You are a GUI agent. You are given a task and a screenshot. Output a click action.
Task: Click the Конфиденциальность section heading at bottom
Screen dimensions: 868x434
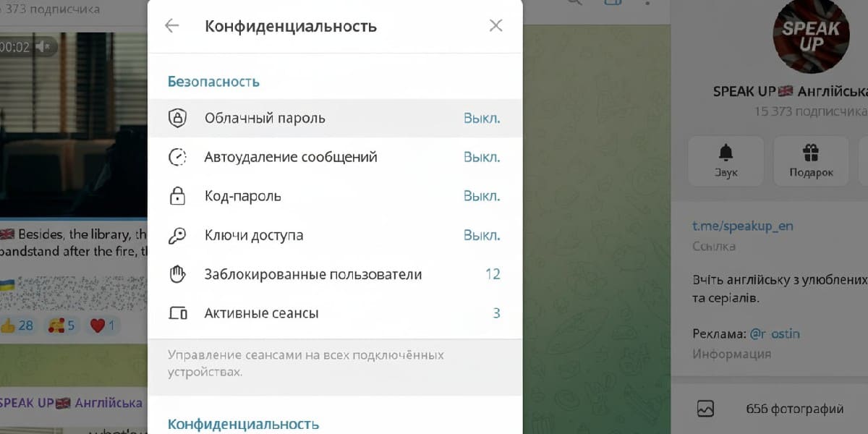pos(243,424)
